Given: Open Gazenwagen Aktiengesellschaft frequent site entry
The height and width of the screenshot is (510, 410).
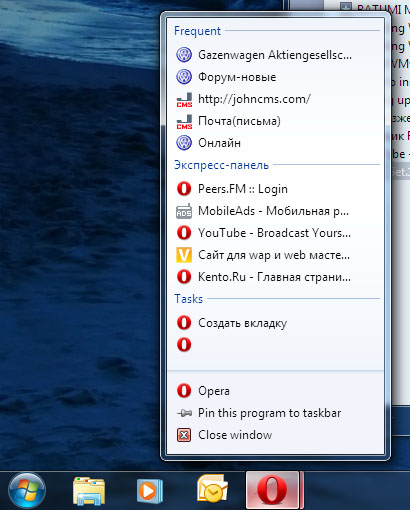Looking at the screenshot, I should 275,55.
